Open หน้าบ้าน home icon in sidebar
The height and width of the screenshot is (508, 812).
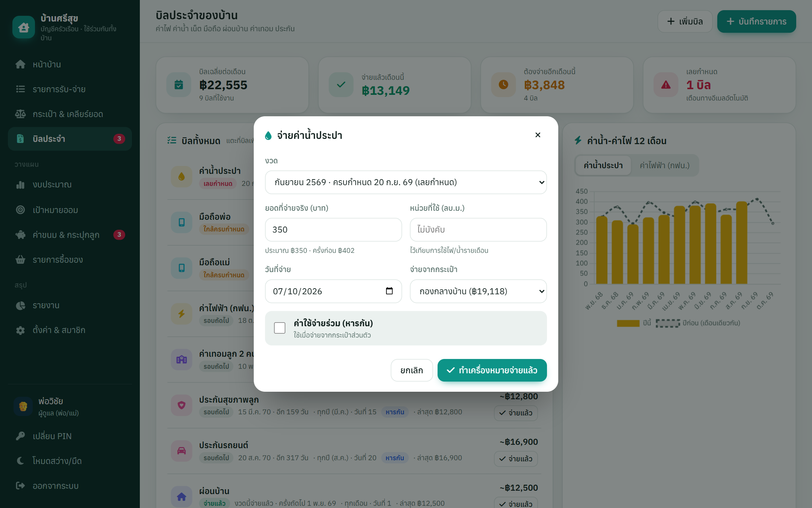coord(20,64)
